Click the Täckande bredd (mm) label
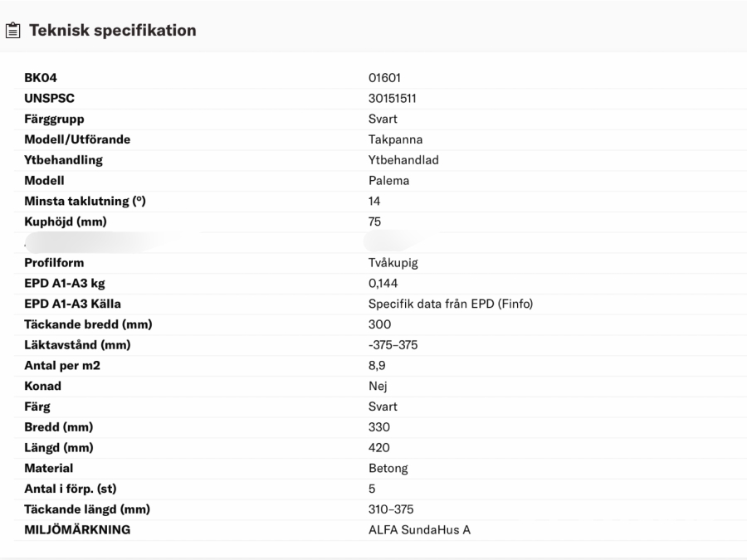Image resolution: width=747 pixels, height=560 pixels. [x=87, y=324]
